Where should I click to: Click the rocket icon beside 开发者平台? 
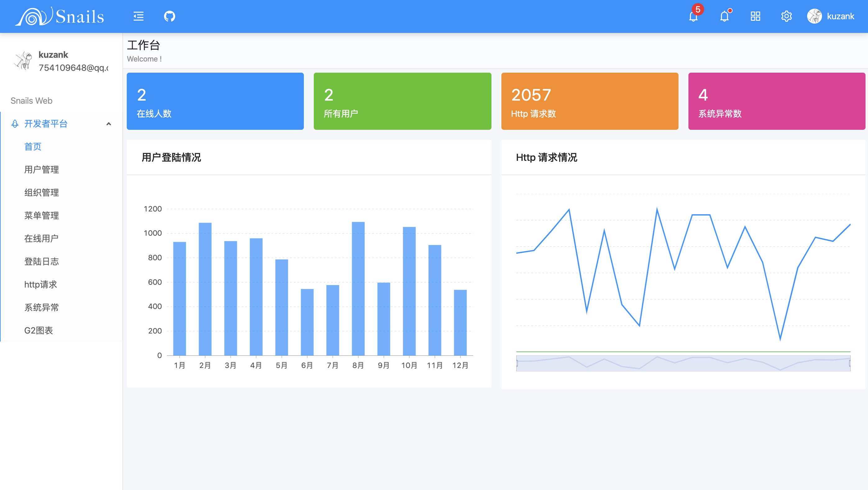point(15,124)
